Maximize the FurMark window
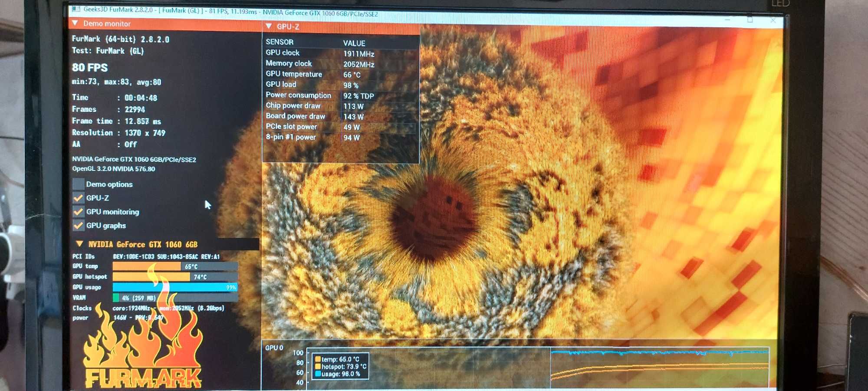Image resolution: width=868 pixels, height=391 pixels. tap(750, 20)
